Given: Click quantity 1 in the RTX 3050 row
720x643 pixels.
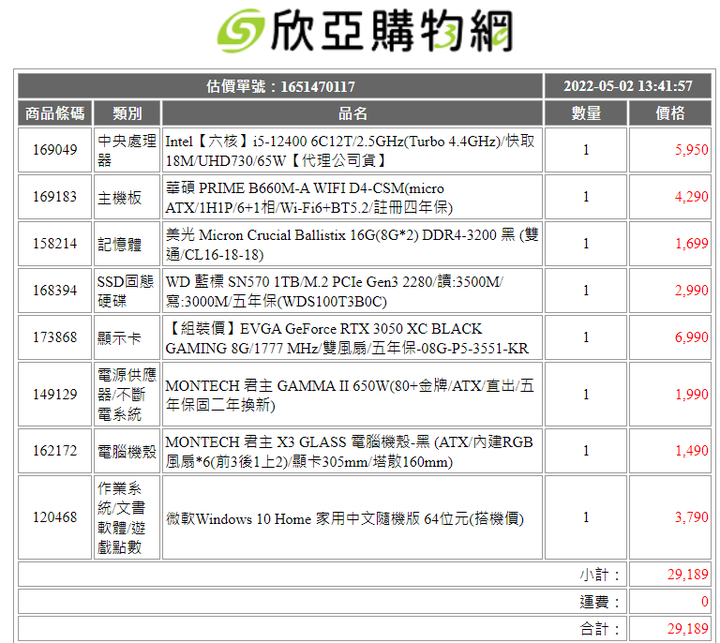Looking at the screenshot, I should tap(586, 337).
